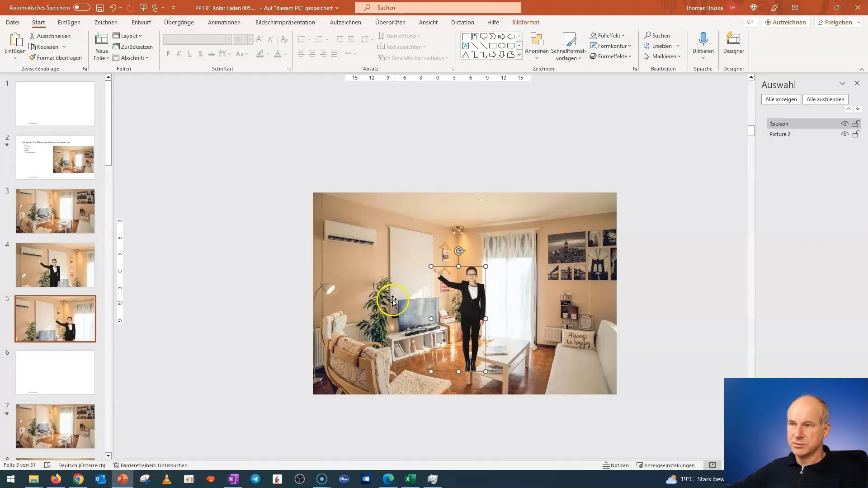Click the Überprüfen menu tab
Screen dimensions: 868x488
(x=391, y=22)
